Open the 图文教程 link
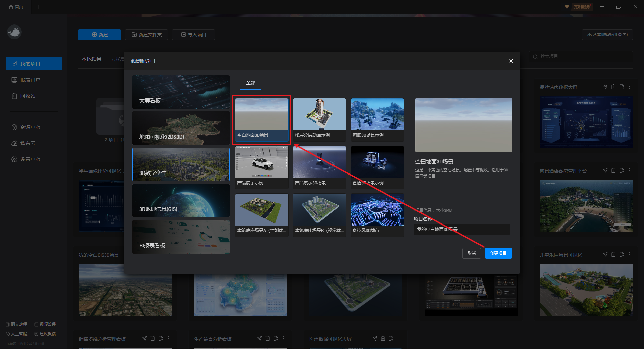 click(x=16, y=325)
